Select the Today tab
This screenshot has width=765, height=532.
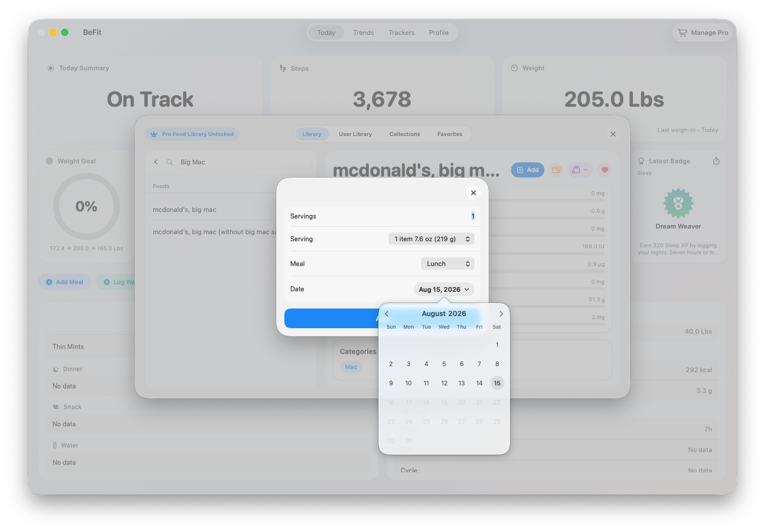click(326, 32)
